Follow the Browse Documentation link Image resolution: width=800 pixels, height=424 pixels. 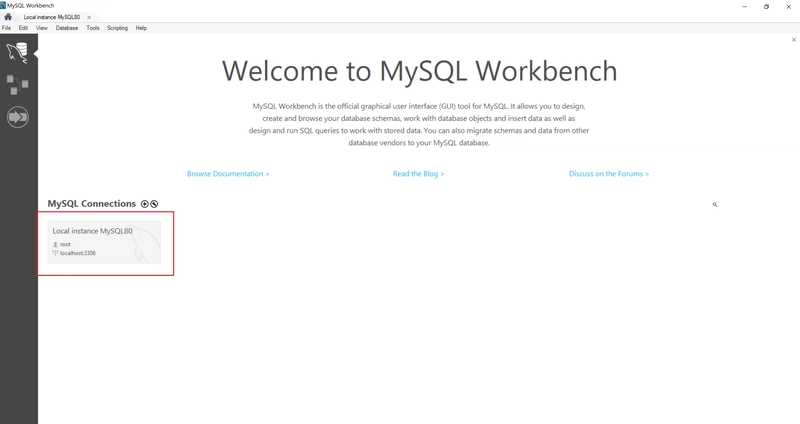tap(228, 174)
